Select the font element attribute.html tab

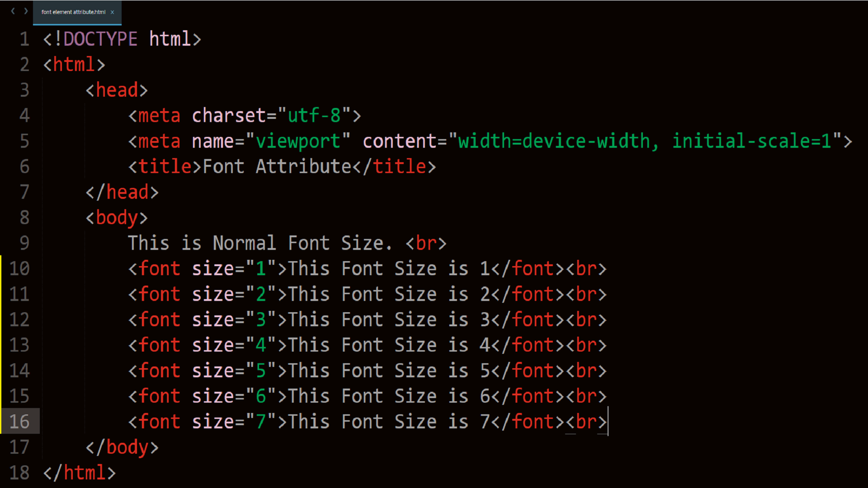point(73,12)
